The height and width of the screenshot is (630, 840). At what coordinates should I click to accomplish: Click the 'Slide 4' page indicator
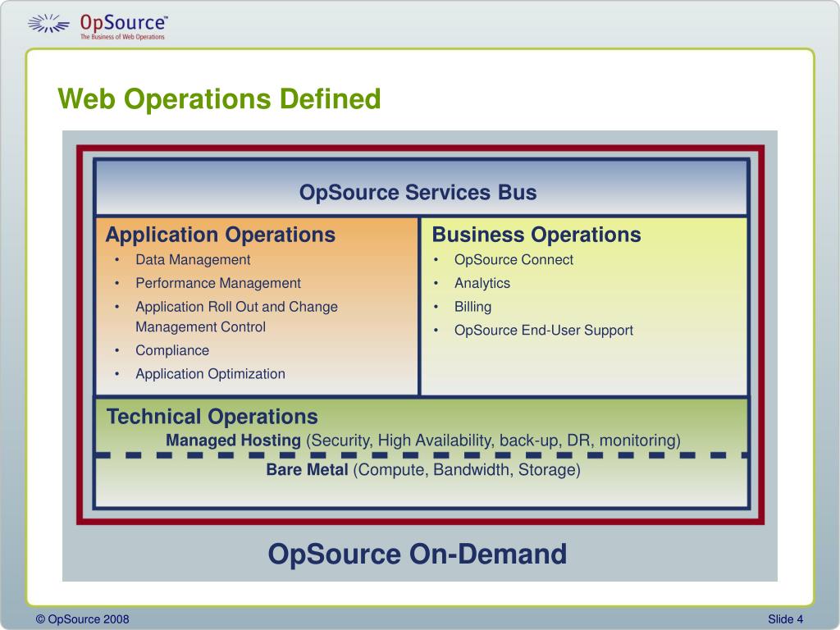pos(785,619)
